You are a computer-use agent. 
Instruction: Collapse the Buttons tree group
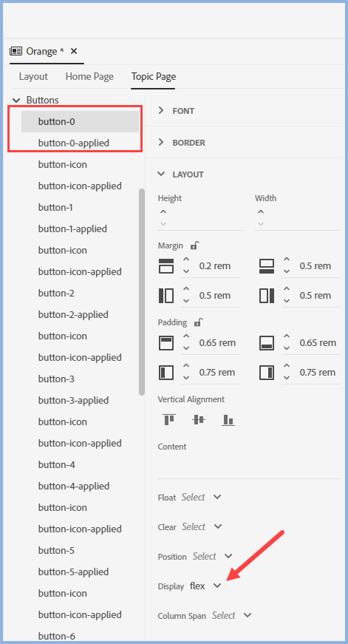[16, 101]
